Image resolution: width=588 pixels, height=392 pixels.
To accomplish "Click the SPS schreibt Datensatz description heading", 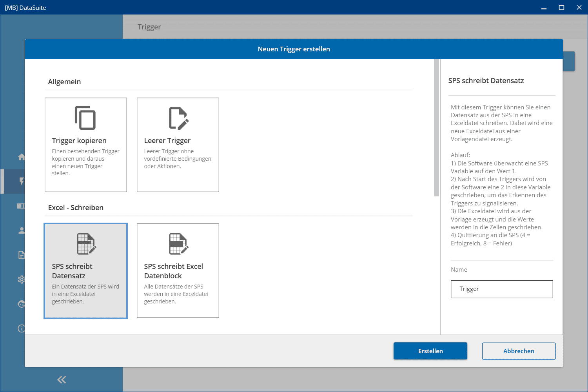I will (x=486, y=80).
